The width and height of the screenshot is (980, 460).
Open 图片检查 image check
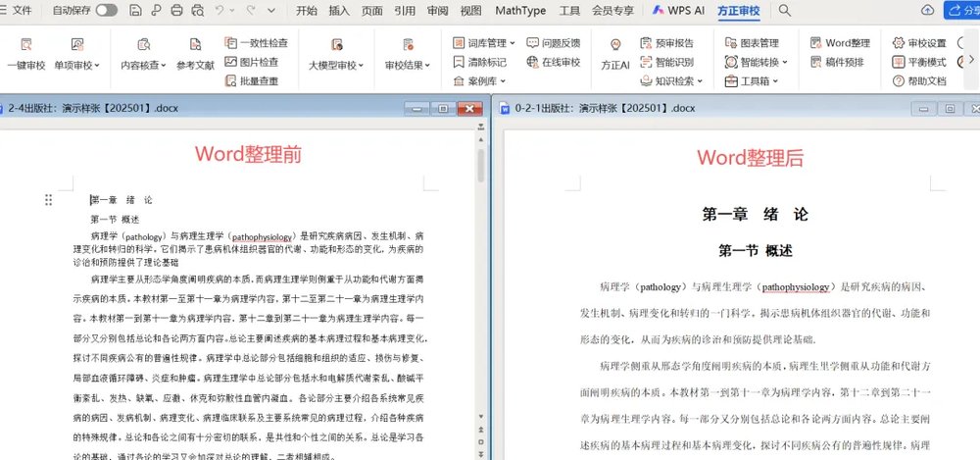(x=251, y=62)
